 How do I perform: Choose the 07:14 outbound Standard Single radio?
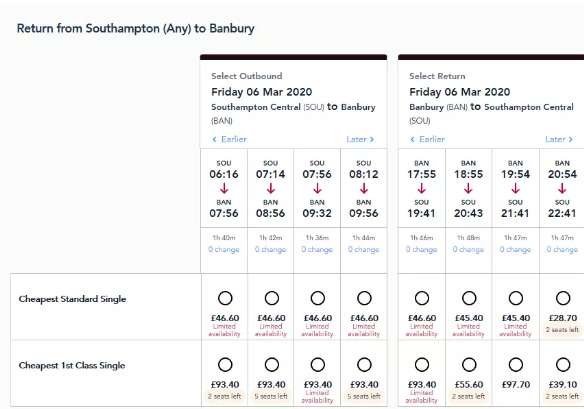click(x=272, y=298)
